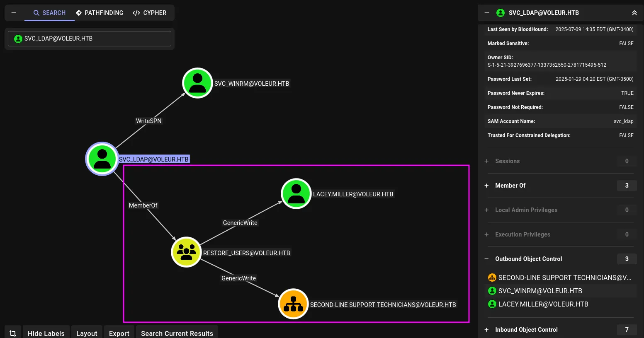This screenshot has width=644, height=338.
Task: Click the SVC_WINRM user node icon
Action: click(197, 83)
